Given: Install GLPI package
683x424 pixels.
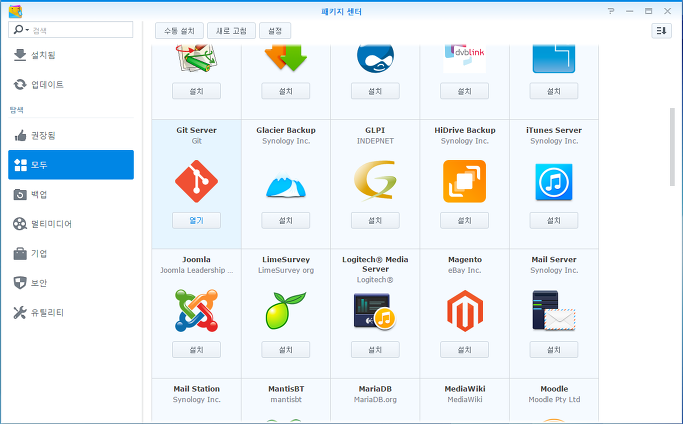Looking at the screenshot, I should tap(375, 220).
